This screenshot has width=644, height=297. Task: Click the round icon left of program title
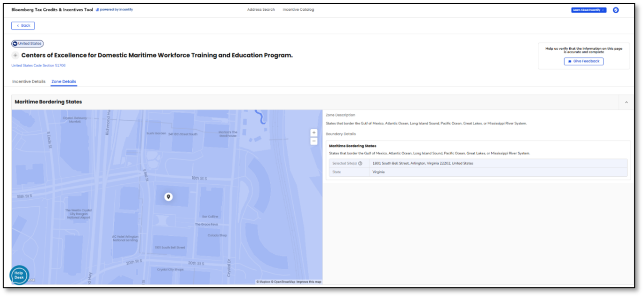(x=15, y=55)
